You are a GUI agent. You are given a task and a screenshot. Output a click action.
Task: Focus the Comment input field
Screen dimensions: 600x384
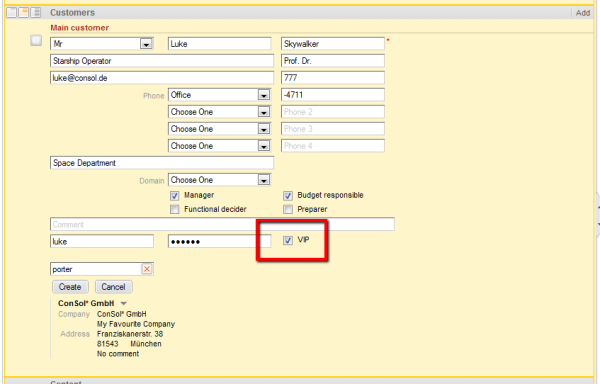222,224
